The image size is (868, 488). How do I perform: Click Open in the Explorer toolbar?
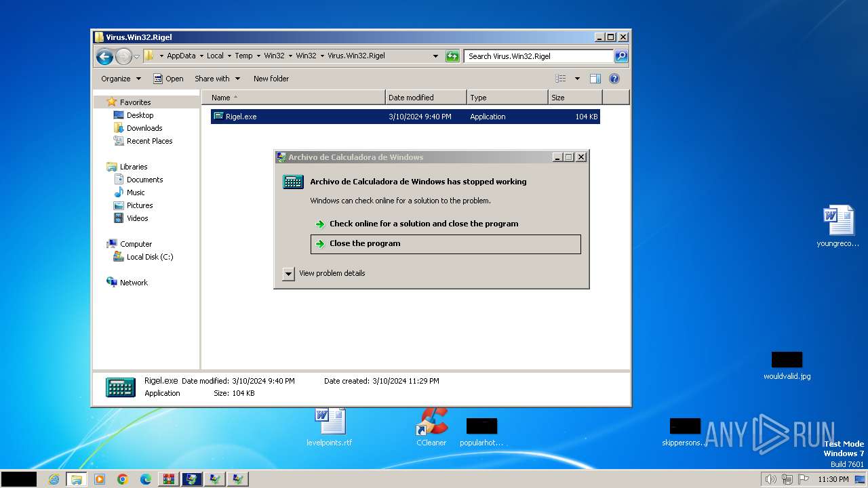[x=168, y=79]
